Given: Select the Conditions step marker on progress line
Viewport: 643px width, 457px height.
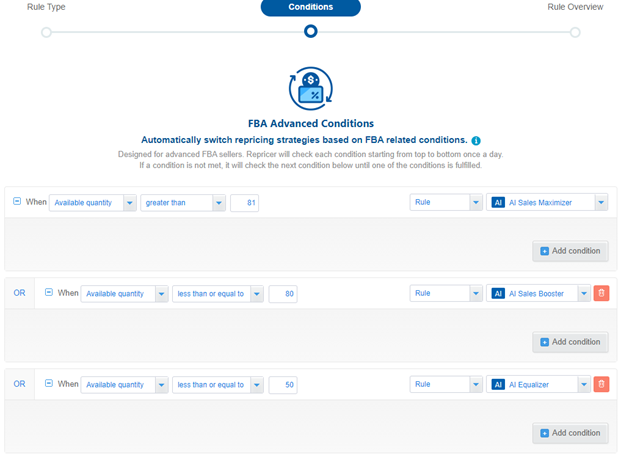Looking at the screenshot, I should tap(310, 31).
